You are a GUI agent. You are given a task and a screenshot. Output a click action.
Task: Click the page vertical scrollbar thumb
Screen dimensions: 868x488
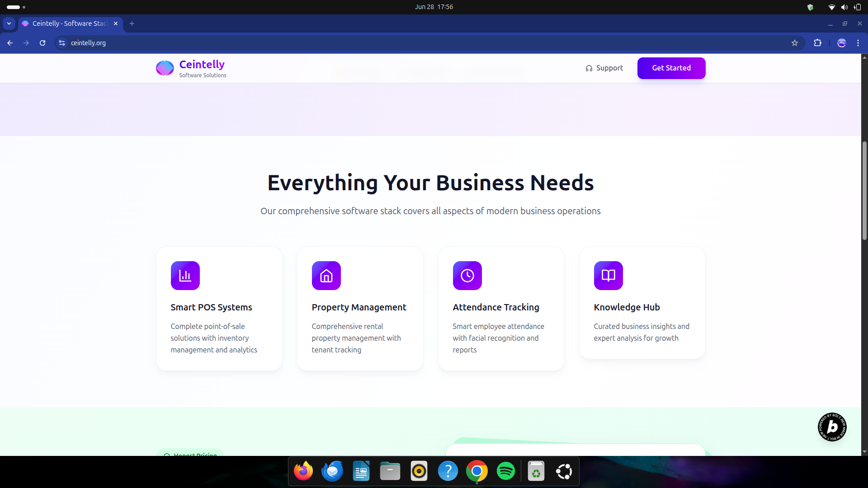[864, 190]
